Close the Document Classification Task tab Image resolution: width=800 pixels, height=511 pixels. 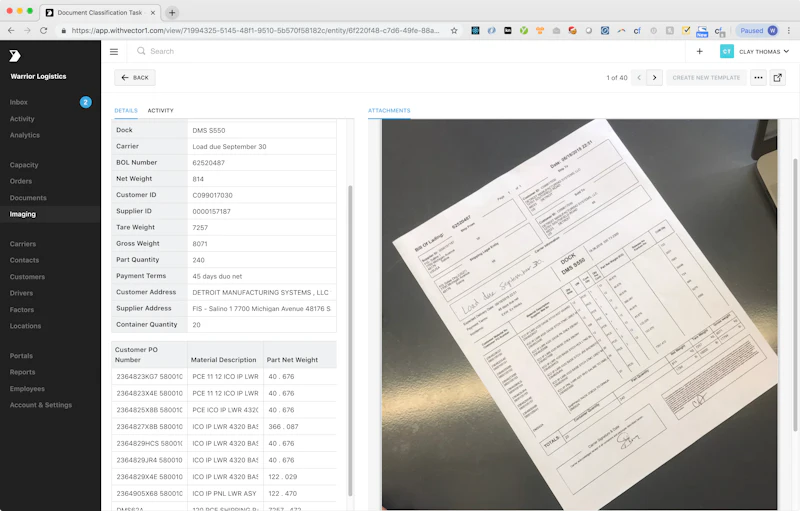click(x=153, y=13)
